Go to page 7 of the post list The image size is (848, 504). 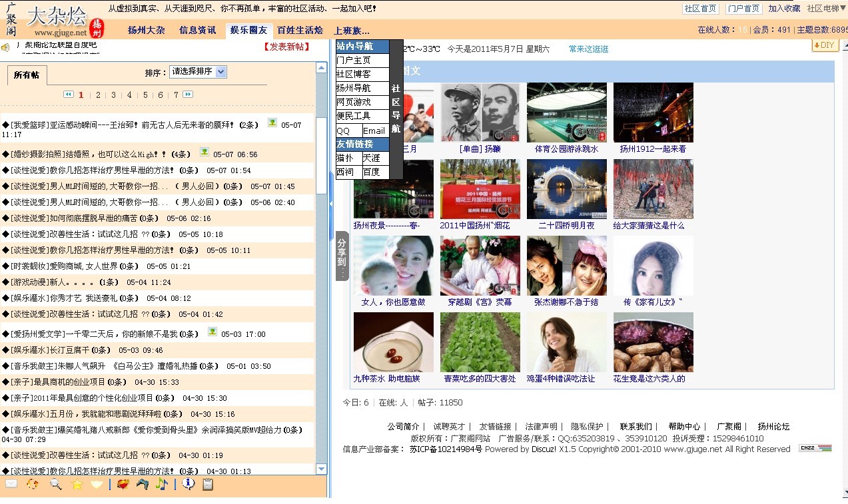[176, 95]
